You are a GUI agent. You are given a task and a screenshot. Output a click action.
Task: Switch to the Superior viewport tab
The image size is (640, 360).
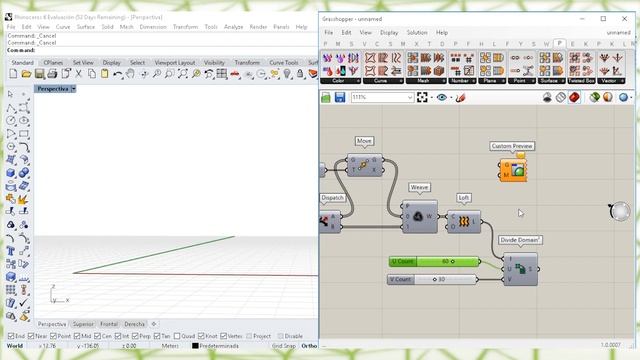pyautogui.click(x=83, y=324)
